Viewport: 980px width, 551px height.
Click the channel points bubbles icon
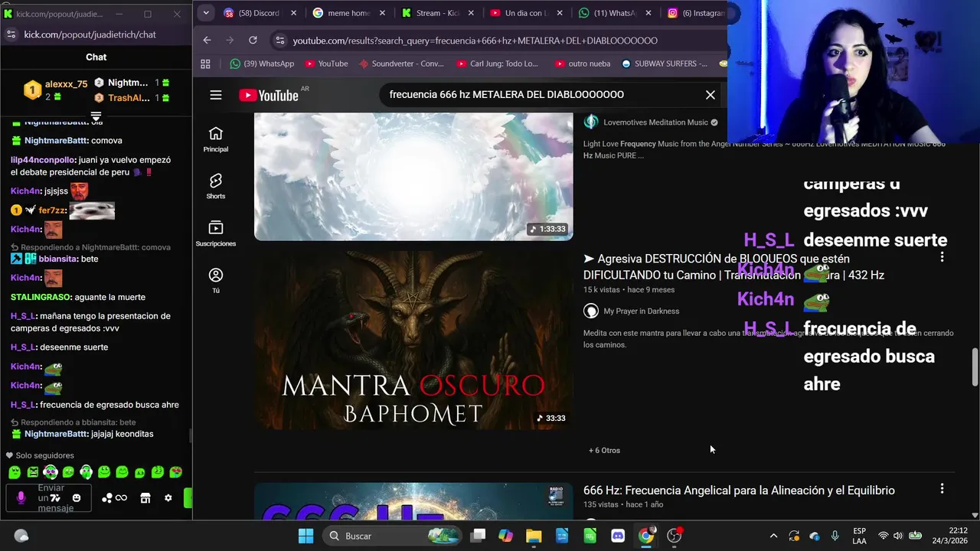pos(107,498)
